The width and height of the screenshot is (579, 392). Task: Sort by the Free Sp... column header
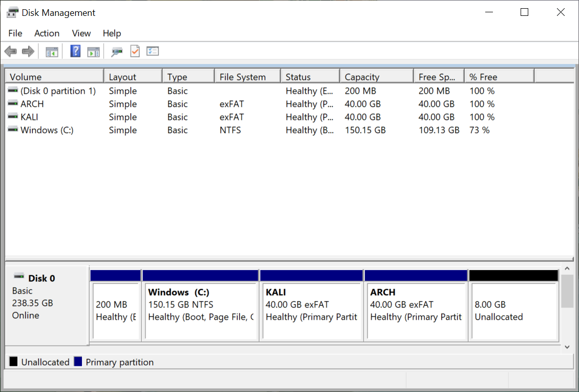tap(439, 77)
